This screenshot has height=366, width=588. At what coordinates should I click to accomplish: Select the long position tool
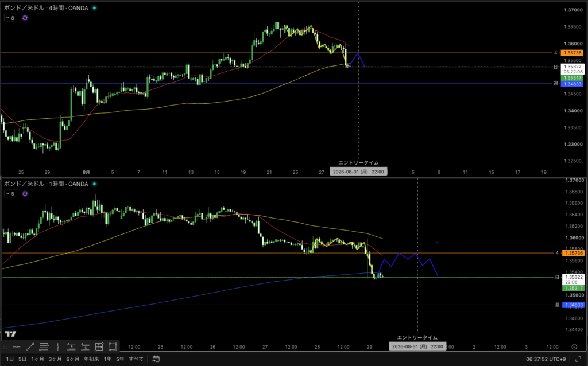pos(71,347)
